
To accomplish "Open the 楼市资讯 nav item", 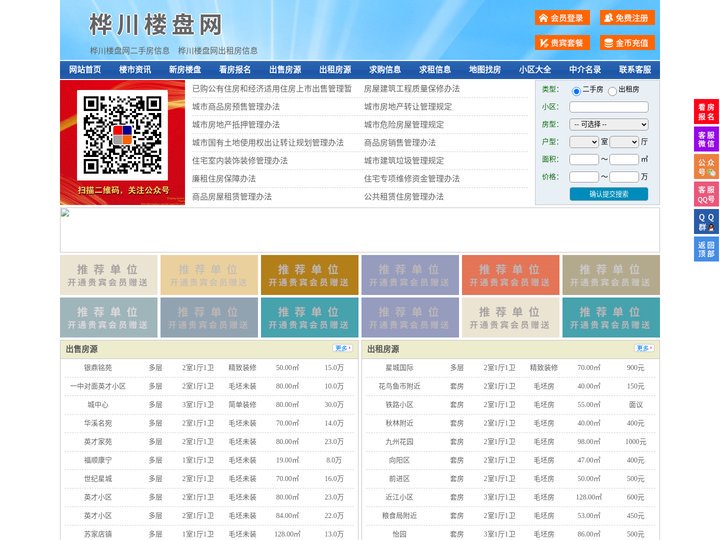I will (135, 70).
